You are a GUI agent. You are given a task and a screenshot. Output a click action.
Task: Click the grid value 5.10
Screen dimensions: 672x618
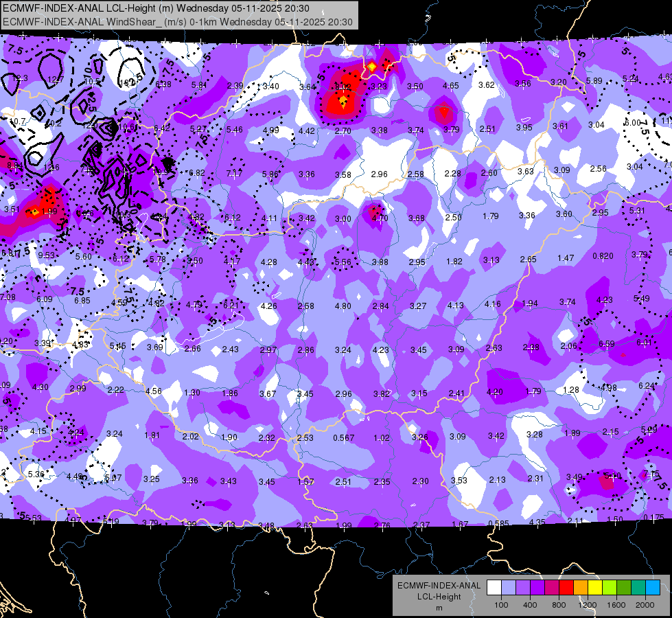612,475
